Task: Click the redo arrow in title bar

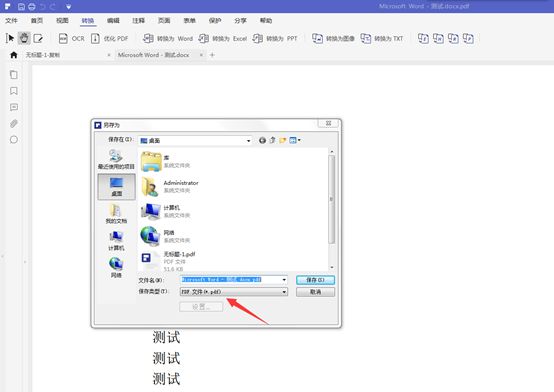Action: (53, 7)
